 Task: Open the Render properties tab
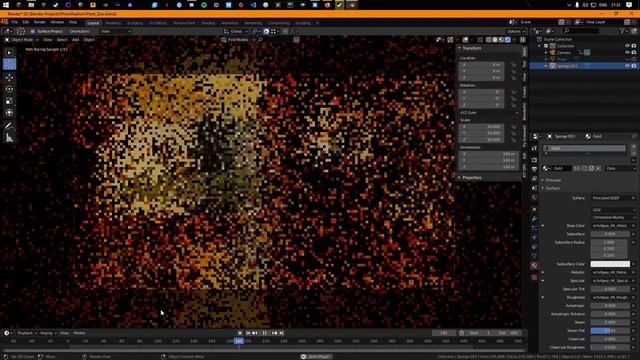tap(534, 160)
